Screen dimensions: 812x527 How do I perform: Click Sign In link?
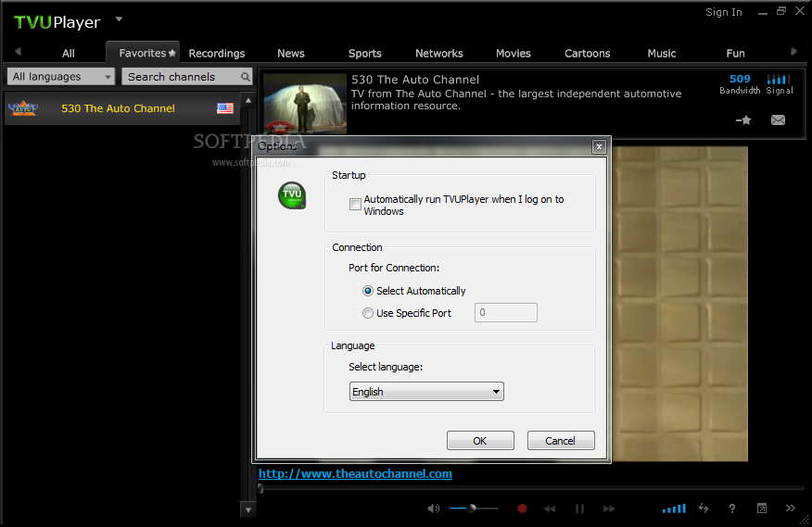pos(723,12)
